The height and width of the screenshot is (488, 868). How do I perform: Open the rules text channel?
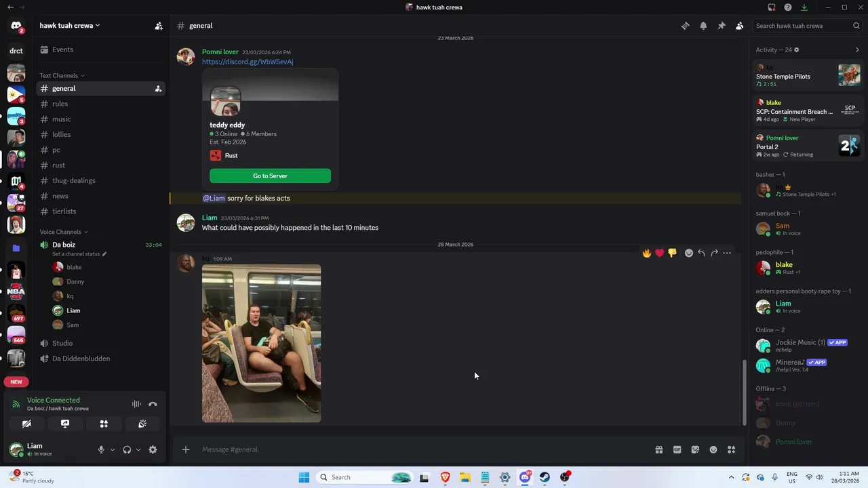point(100,104)
